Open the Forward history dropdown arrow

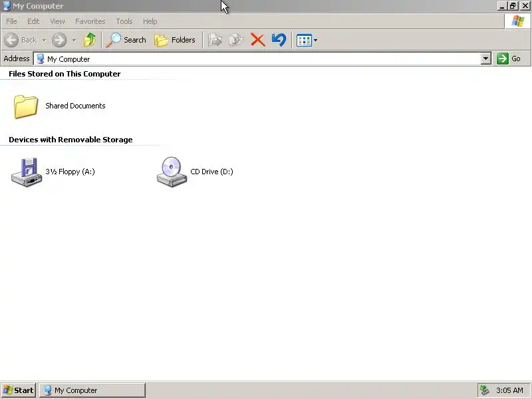pyautogui.click(x=74, y=40)
